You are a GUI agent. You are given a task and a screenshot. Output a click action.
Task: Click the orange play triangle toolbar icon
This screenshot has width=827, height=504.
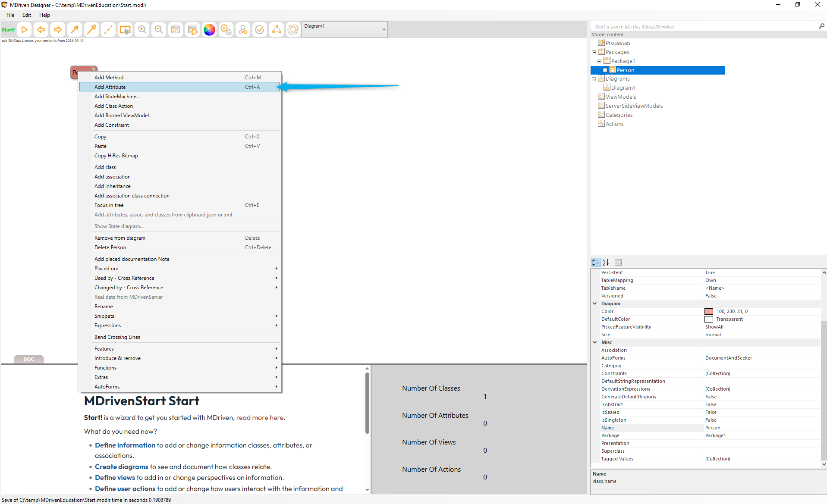point(25,30)
